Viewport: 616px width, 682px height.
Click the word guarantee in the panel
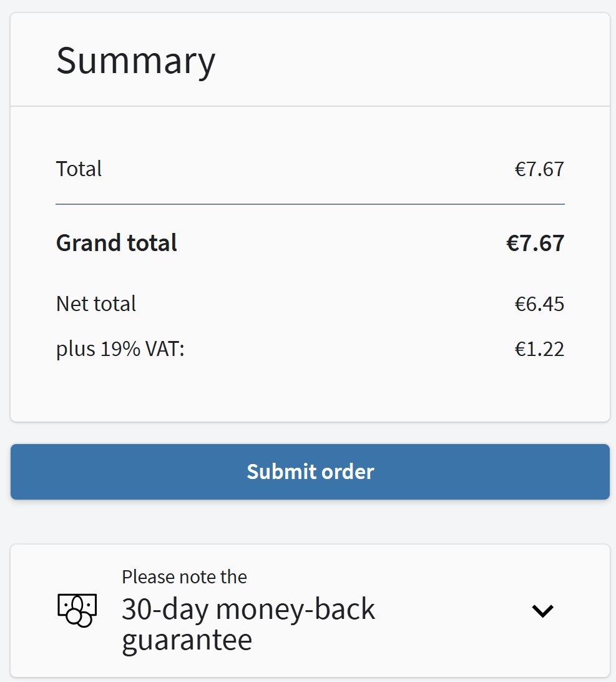(187, 640)
